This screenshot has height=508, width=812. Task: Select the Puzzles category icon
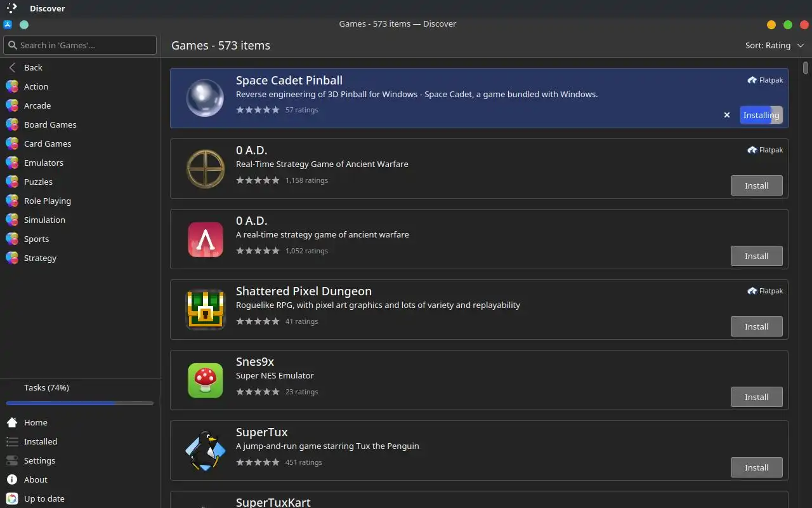[x=12, y=182]
